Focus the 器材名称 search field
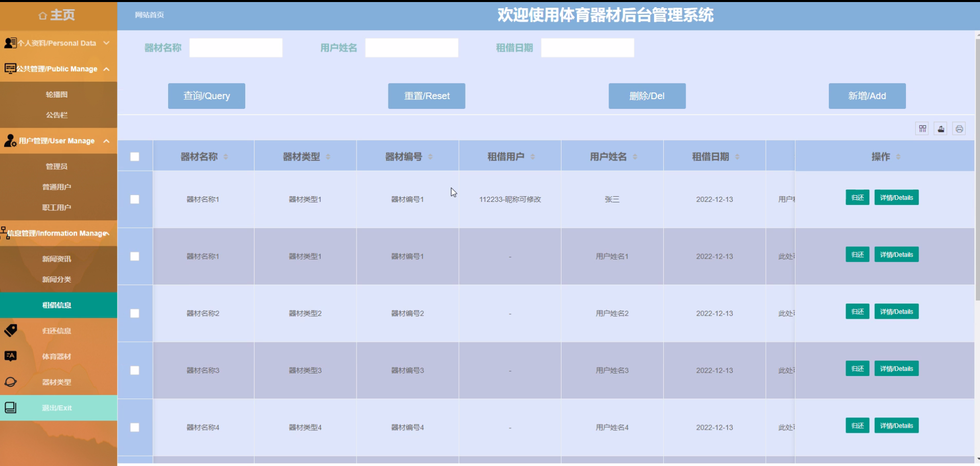Image resolution: width=980 pixels, height=466 pixels. pyautogui.click(x=236, y=48)
